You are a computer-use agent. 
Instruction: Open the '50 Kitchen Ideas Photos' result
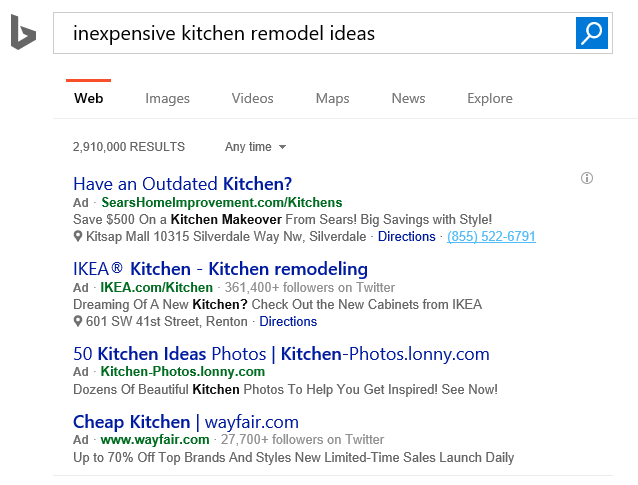(x=281, y=354)
